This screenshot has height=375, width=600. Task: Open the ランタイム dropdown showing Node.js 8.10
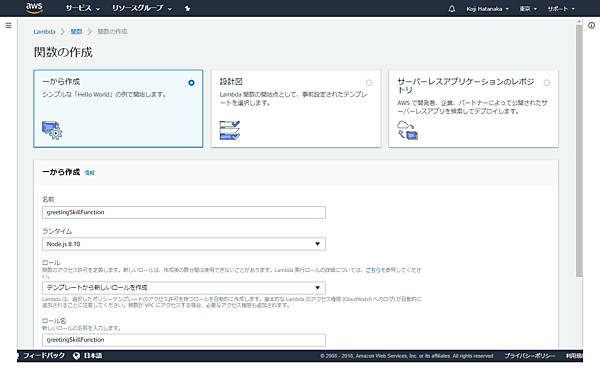click(x=184, y=244)
